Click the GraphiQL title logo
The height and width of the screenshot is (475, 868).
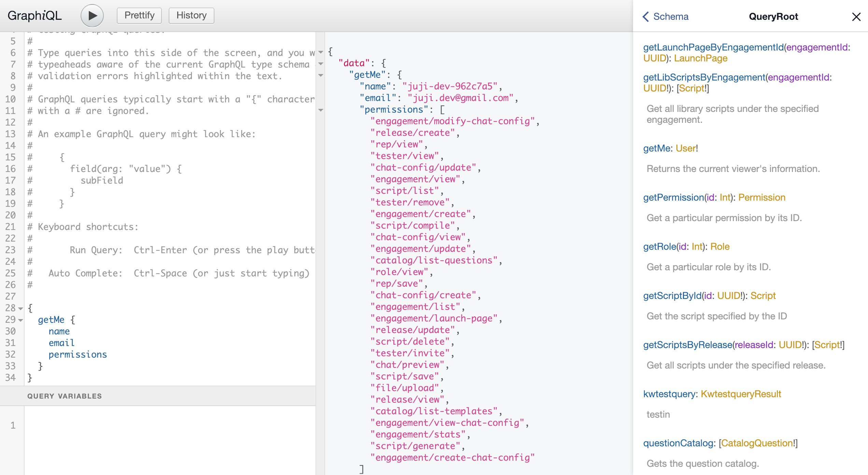(34, 16)
